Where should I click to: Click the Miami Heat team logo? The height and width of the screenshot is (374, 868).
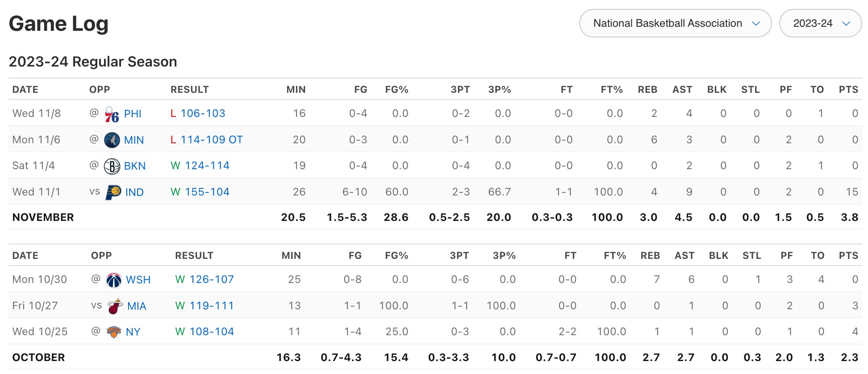click(x=115, y=307)
